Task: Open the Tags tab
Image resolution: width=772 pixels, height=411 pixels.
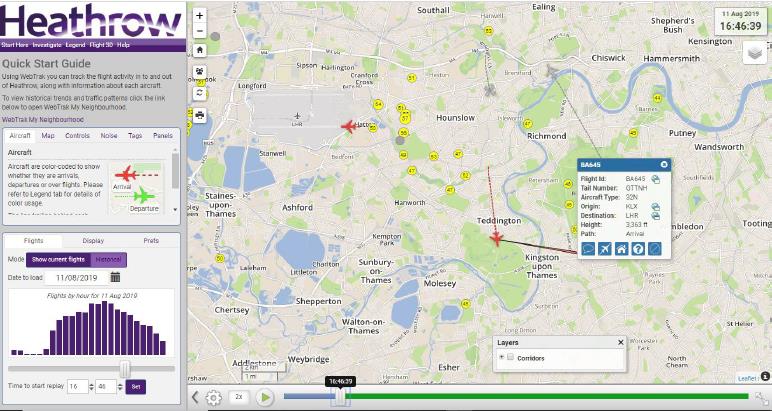Action: coord(135,135)
